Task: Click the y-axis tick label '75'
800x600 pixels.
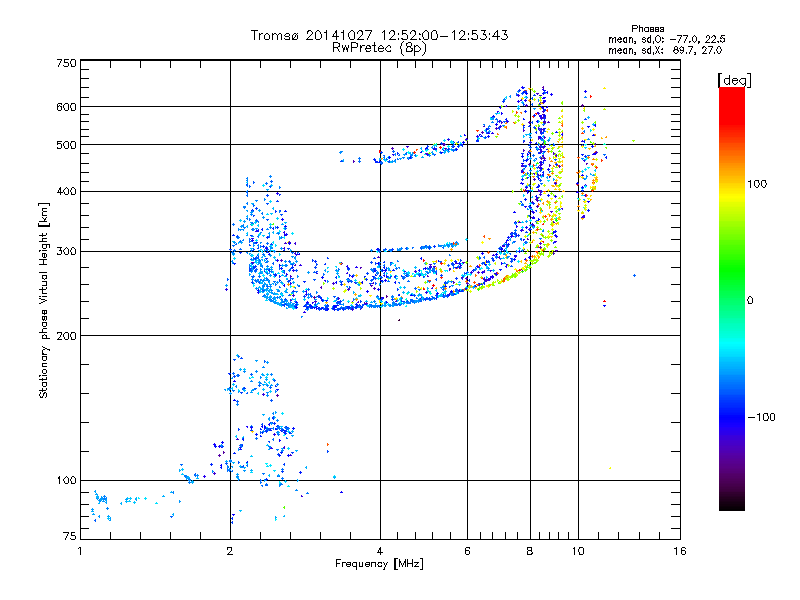Action: pos(70,536)
